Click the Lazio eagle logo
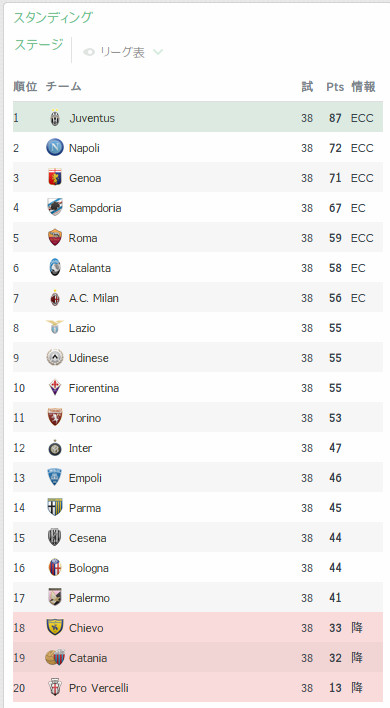 (x=55, y=327)
